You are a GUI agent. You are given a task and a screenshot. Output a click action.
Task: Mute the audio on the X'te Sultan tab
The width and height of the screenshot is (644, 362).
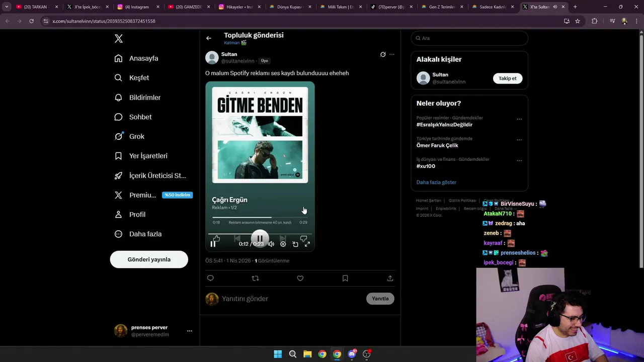[555, 7]
